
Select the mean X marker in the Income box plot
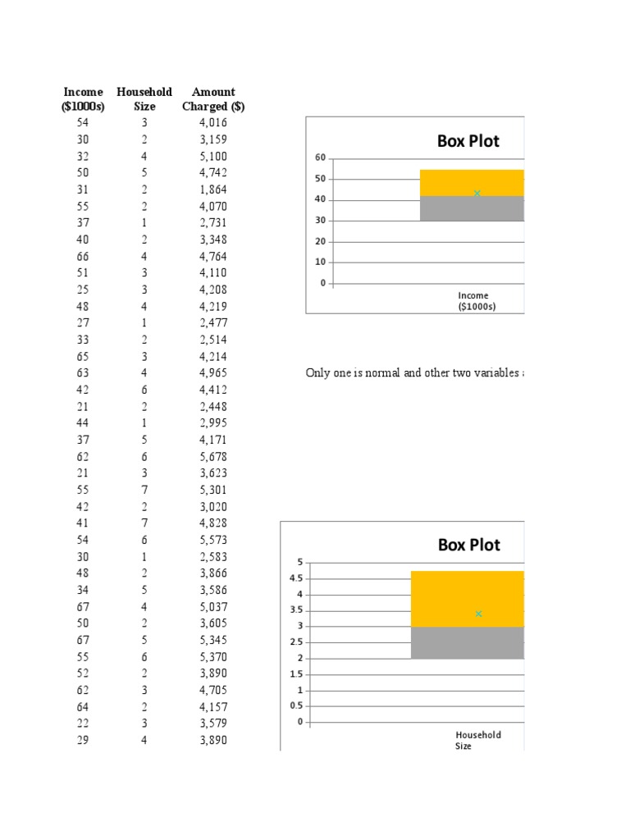(x=477, y=194)
